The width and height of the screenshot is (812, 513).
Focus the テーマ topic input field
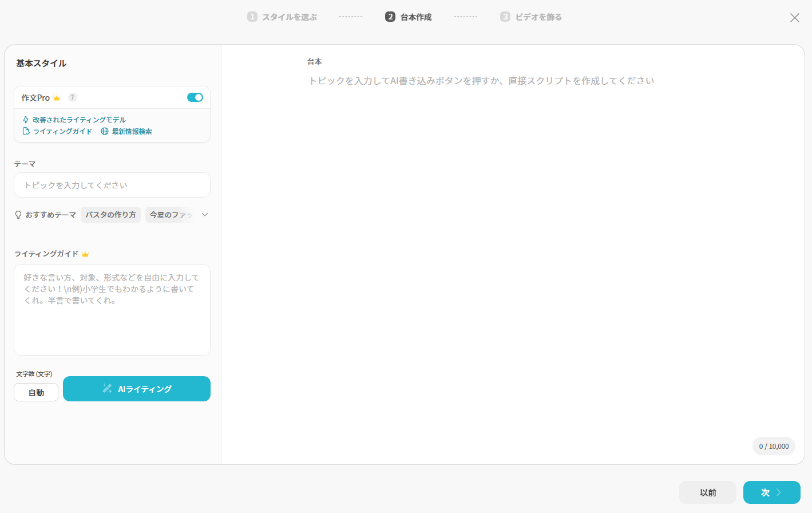point(112,185)
